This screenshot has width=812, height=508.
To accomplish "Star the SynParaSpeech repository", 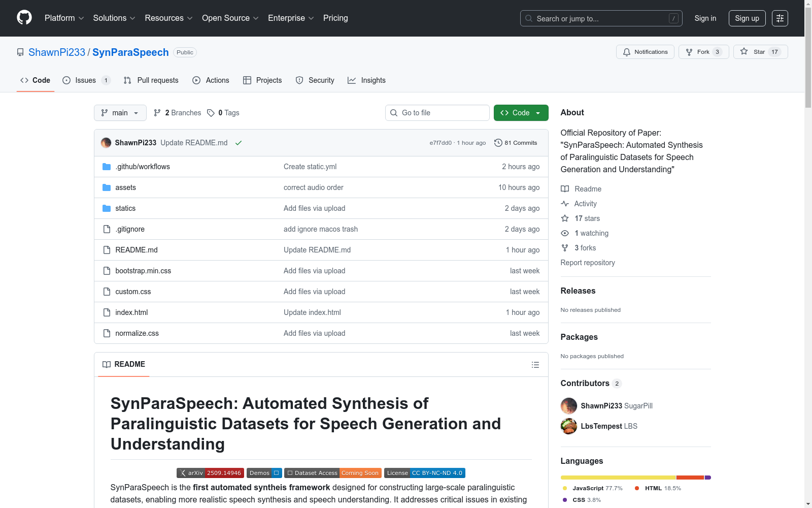I will [760, 52].
